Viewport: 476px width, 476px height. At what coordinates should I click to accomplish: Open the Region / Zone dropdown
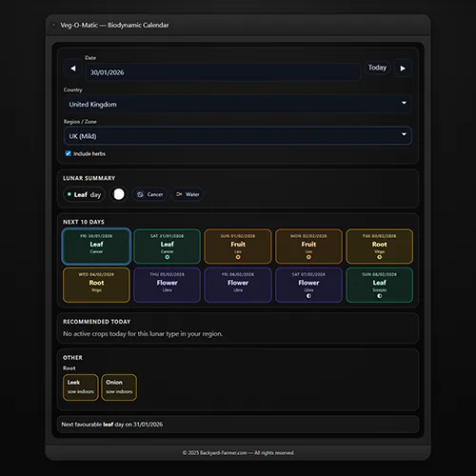(x=238, y=136)
